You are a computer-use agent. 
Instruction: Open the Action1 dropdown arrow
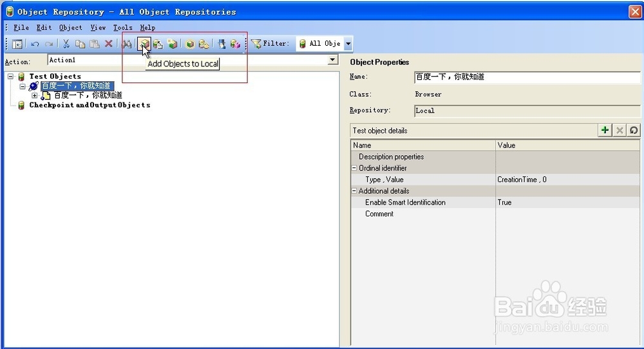(333, 60)
